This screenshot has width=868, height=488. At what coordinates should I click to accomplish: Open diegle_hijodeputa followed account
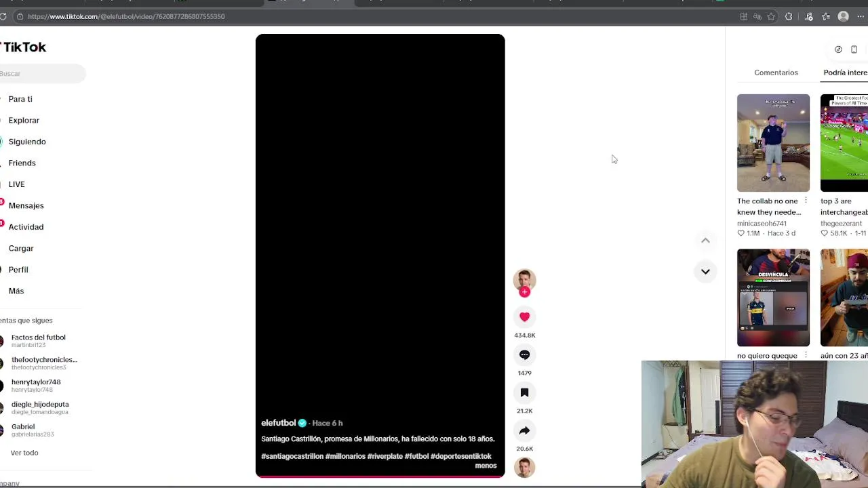39,408
